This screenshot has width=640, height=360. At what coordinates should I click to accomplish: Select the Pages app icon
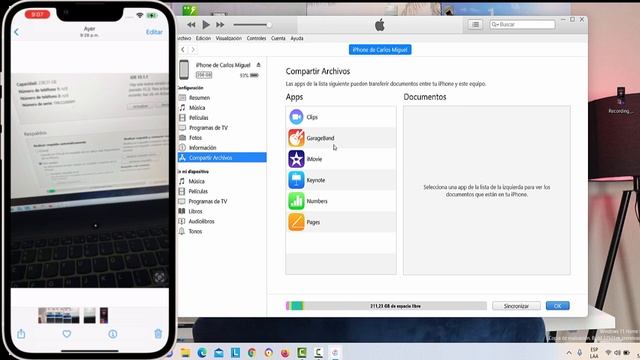pos(296,222)
